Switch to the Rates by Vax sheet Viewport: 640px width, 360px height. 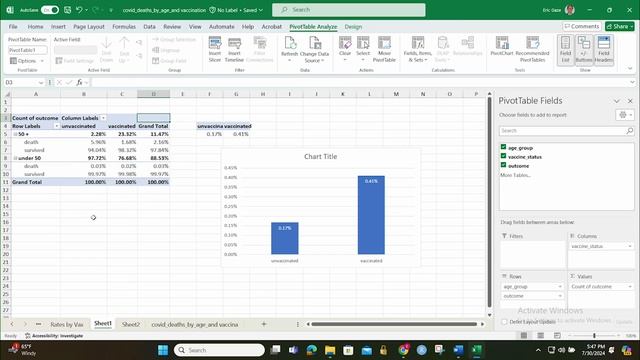(x=67, y=324)
